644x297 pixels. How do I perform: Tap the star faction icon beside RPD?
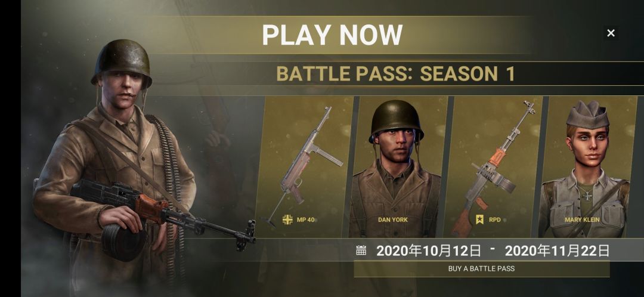tap(479, 220)
